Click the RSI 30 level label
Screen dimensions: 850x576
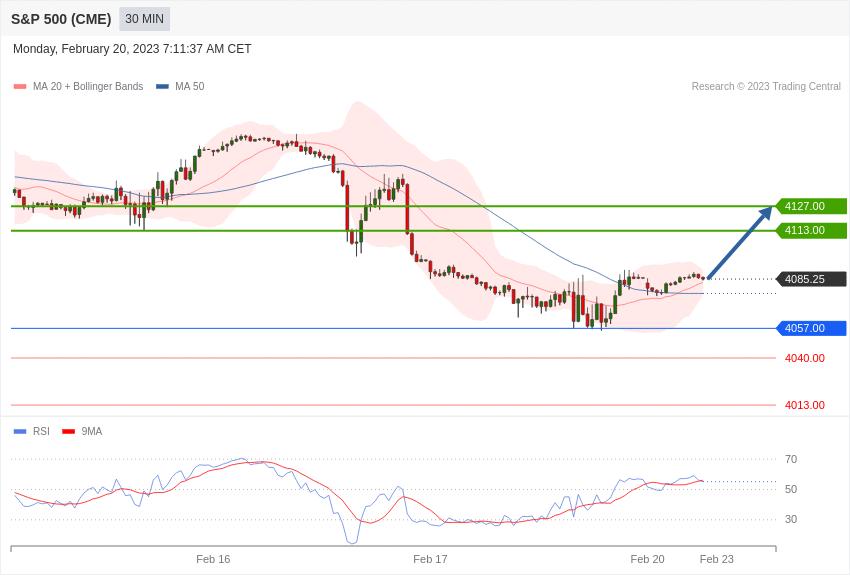(x=791, y=519)
